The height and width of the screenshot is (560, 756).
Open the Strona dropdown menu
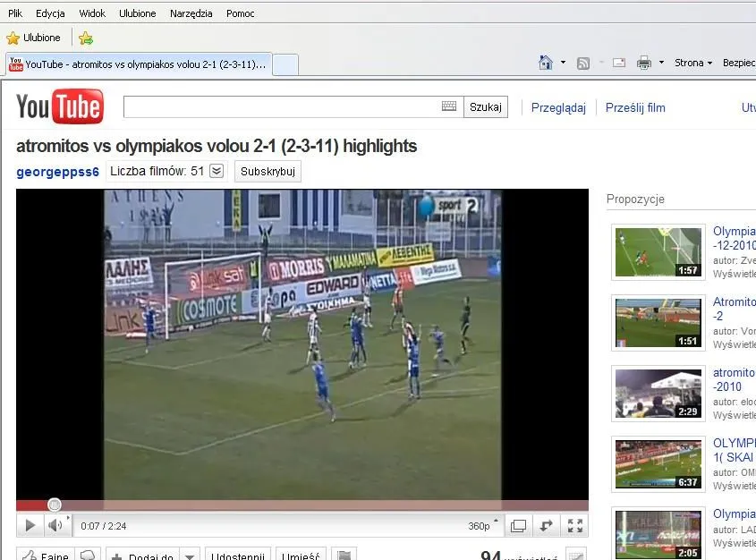pos(693,63)
